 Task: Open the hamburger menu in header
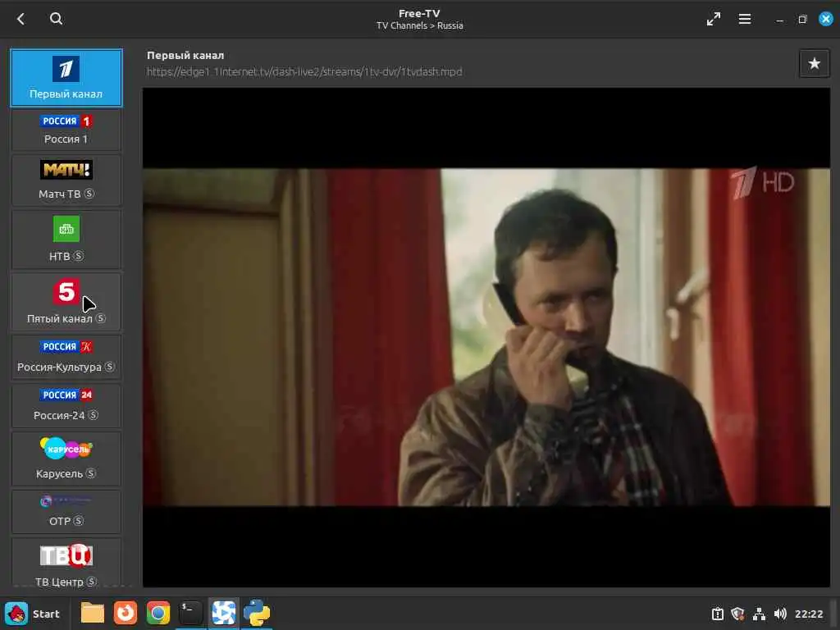[x=744, y=20]
